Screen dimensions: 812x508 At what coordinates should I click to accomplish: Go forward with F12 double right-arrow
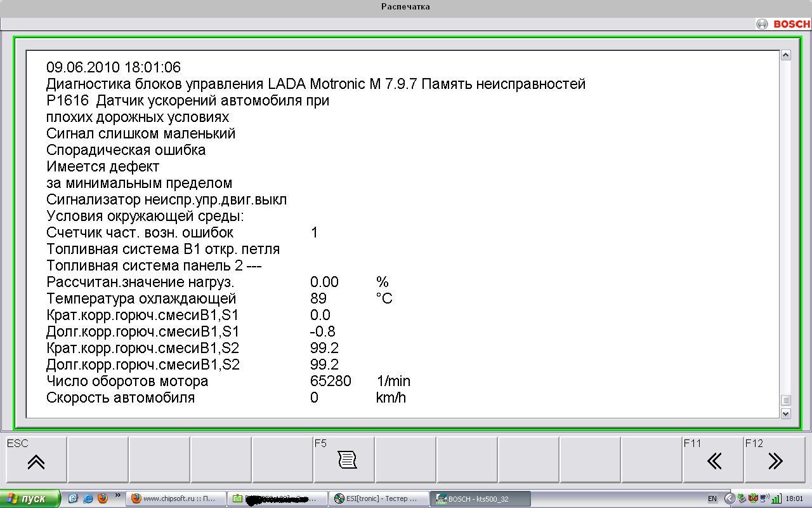tap(775, 461)
